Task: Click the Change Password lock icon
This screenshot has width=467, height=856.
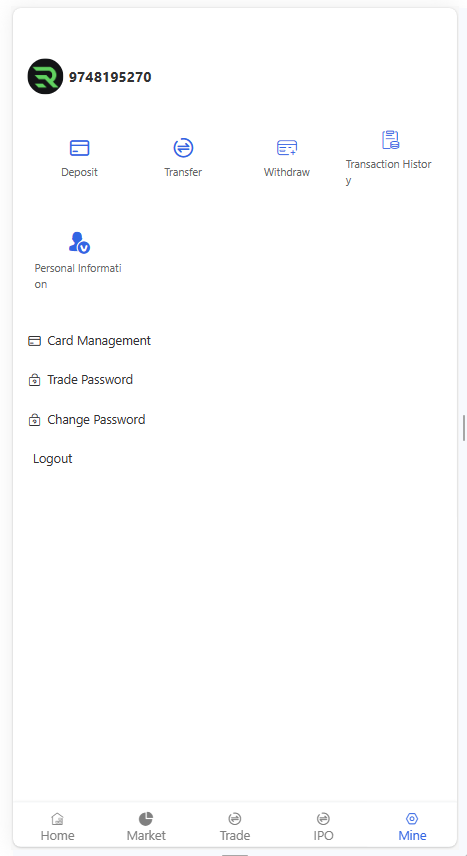Action: (x=34, y=420)
